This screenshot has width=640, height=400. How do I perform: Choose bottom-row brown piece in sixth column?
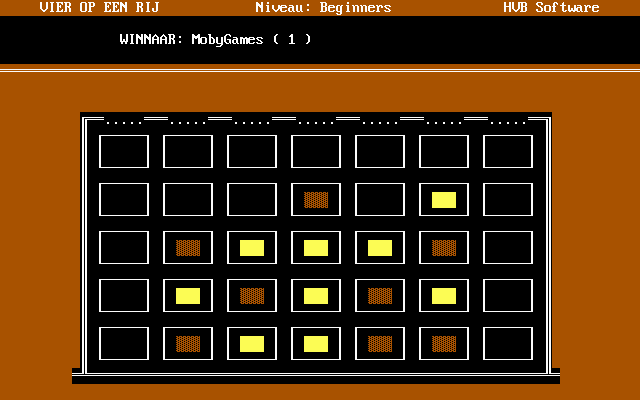click(444, 344)
